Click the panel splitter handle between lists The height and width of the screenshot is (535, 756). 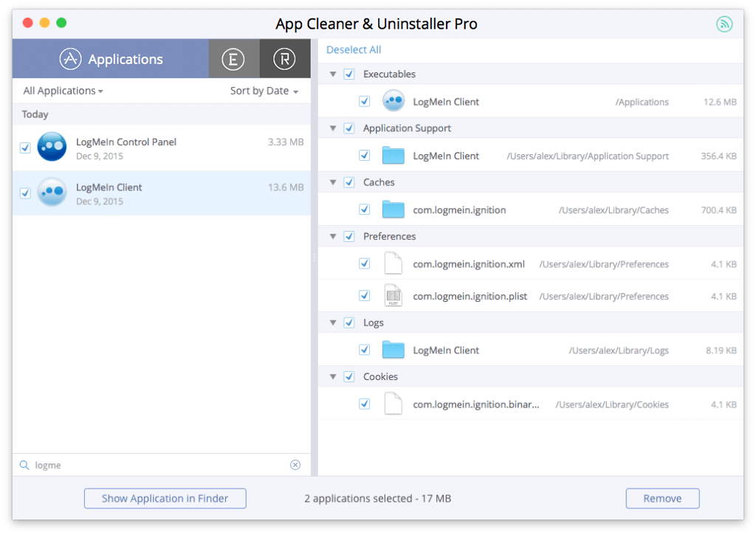coord(315,258)
